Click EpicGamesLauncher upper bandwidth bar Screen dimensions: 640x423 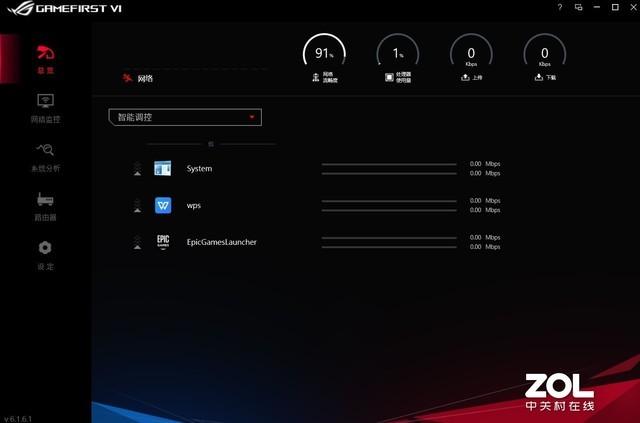pyautogui.click(x=389, y=238)
